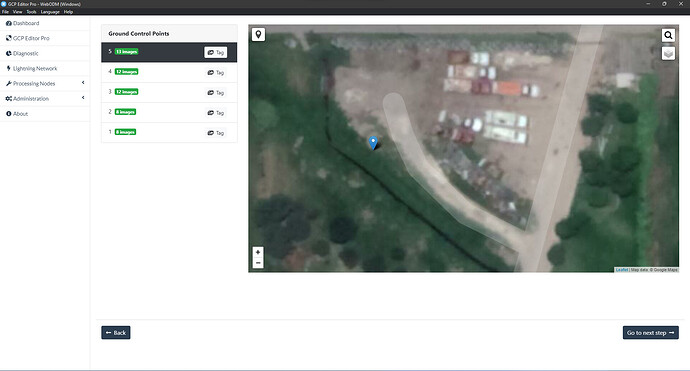
Task: Click the Administration gears icon
Action: point(8,99)
